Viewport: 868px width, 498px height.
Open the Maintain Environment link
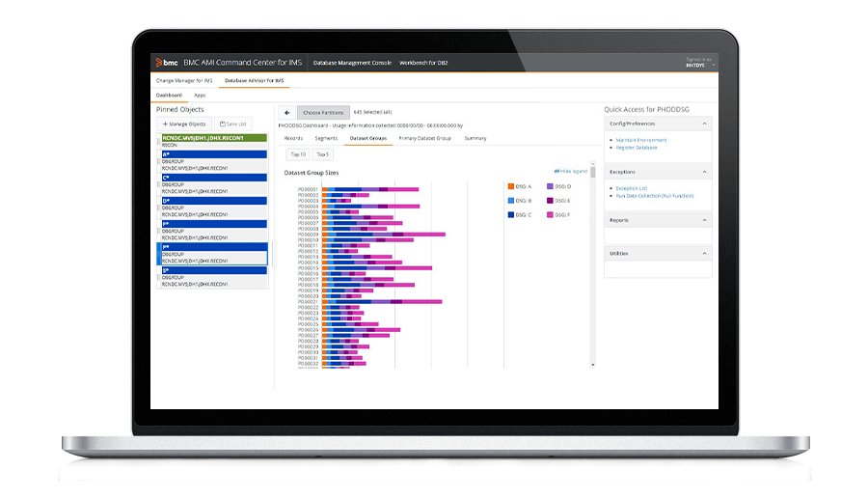tap(640, 140)
